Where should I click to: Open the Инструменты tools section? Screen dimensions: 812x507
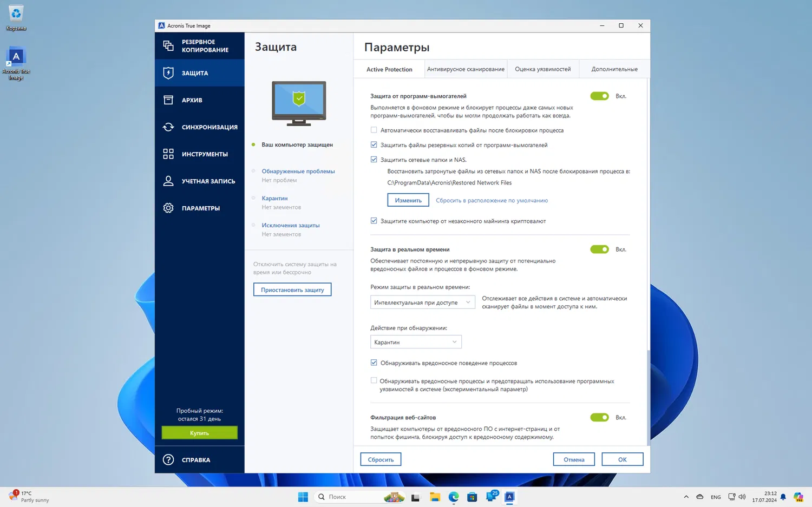(x=199, y=154)
